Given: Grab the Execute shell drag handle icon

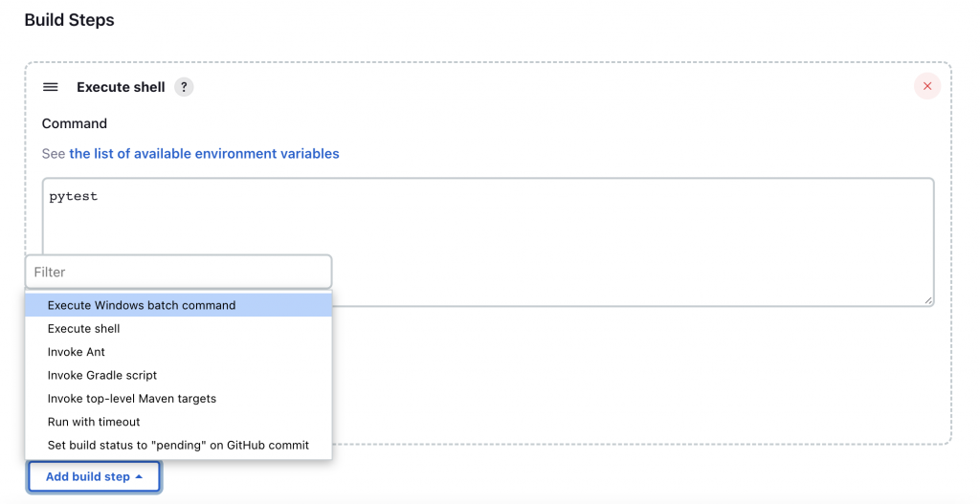Looking at the screenshot, I should (51, 87).
